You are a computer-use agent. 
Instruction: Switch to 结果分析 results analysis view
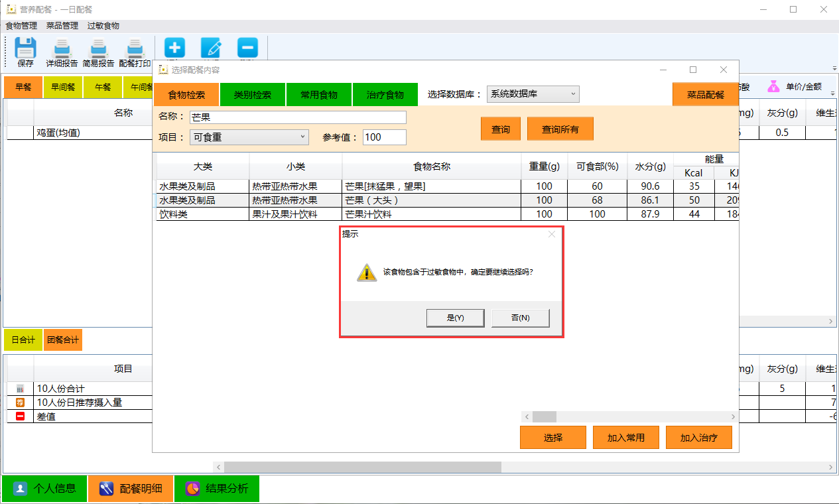pos(217,489)
